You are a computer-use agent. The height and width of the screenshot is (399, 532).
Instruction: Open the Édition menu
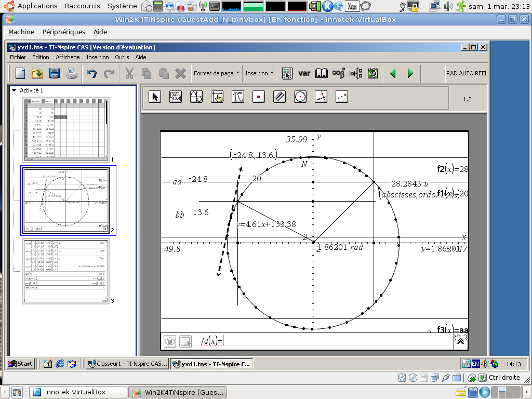pyautogui.click(x=41, y=57)
